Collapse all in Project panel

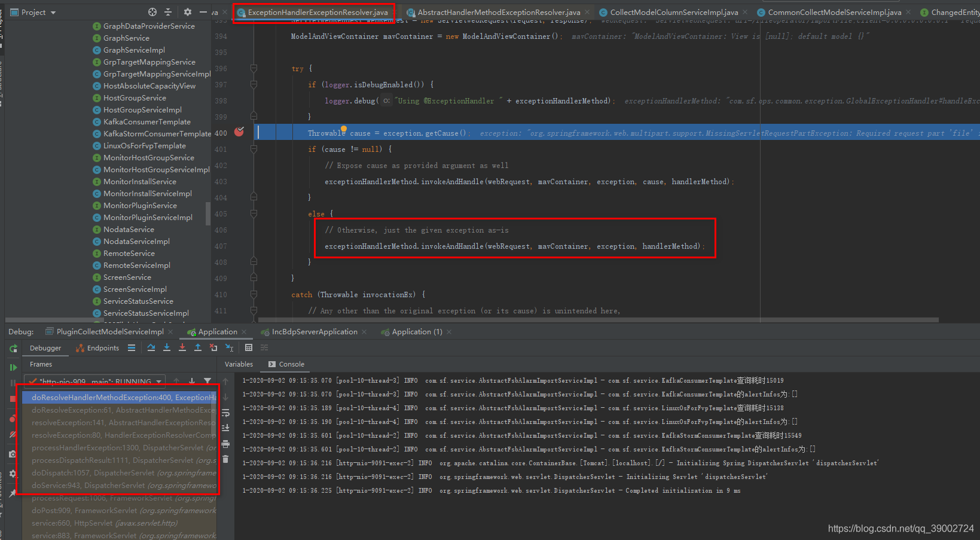(168, 12)
